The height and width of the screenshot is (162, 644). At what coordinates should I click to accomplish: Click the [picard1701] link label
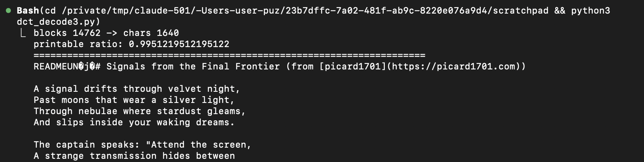tap(353, 66)
